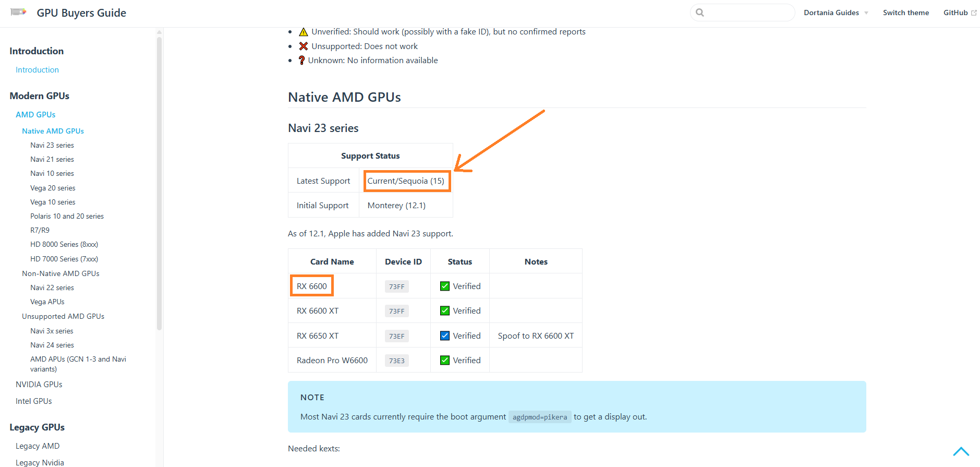Open HD 7000 Series (7xxx) link

click(x=64, y=259)
